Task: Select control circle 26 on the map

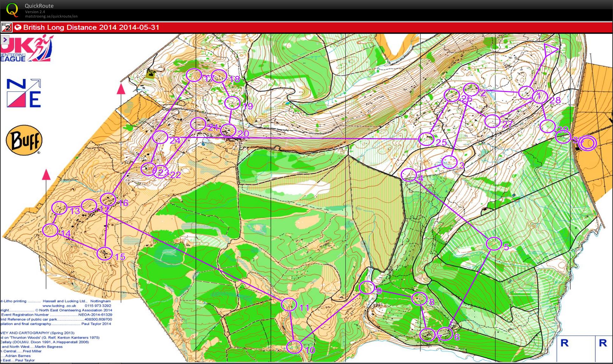Action: (x=451, y=95)
